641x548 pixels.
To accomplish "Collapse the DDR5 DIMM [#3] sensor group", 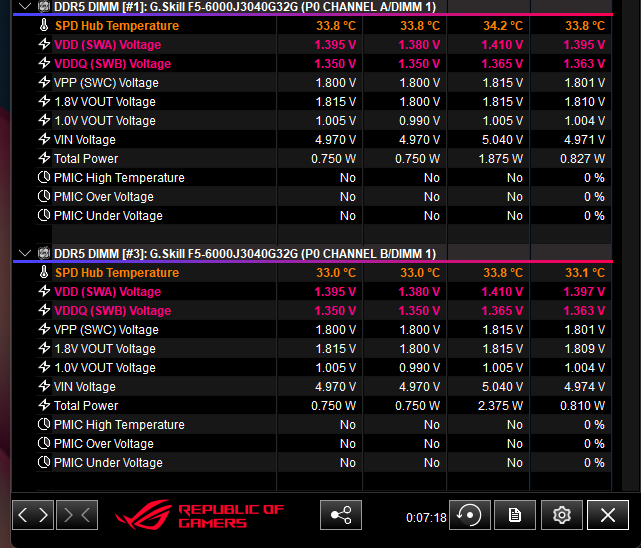I will tap(25, 253).
